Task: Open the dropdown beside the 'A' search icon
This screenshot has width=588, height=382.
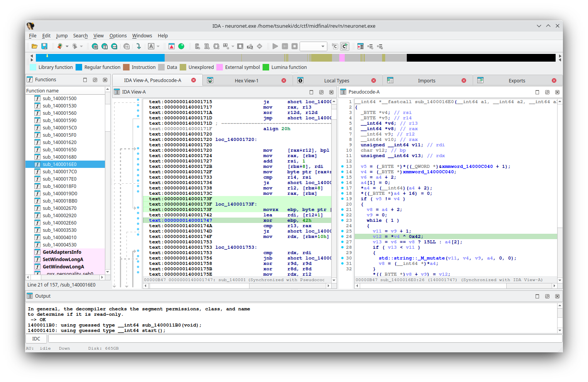Action: [x=157, y=46]
